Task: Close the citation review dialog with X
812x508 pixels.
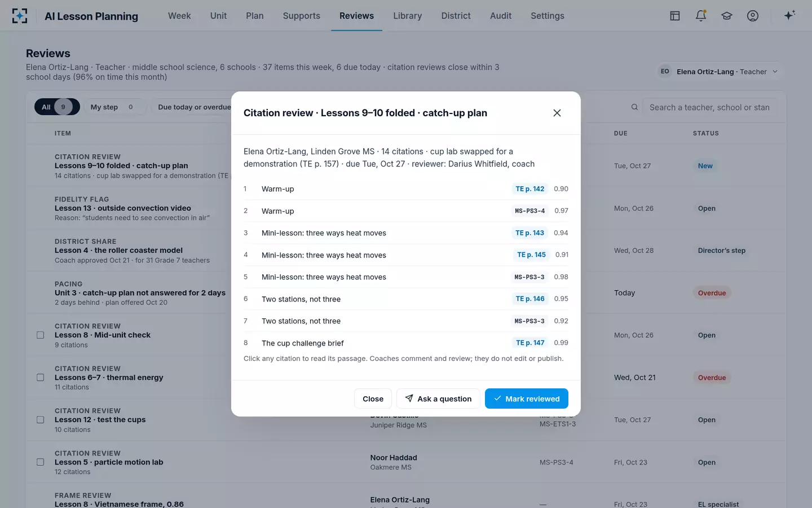Action: [x=557, y=113]
